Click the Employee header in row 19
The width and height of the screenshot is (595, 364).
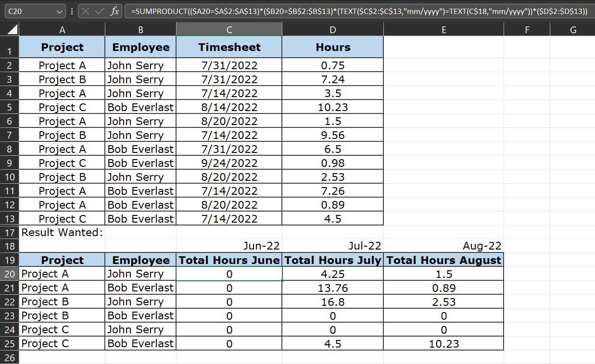click(x=140, y=260)
